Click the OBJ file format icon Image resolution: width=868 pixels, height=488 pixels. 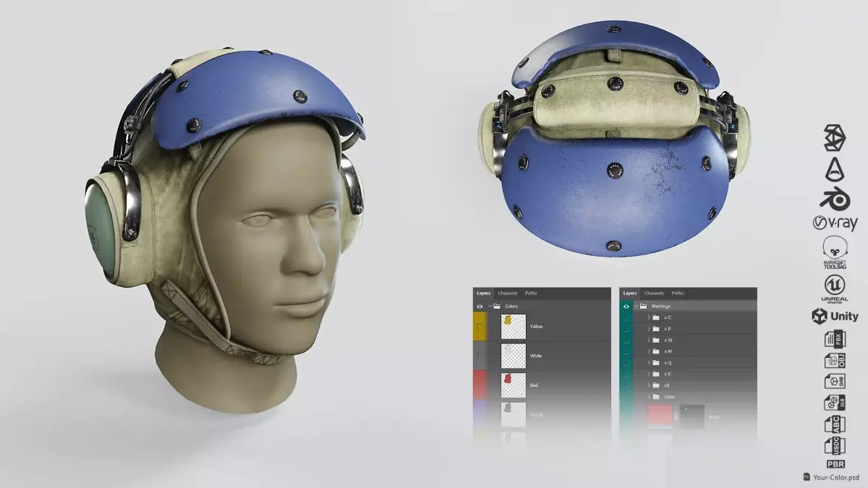(x=835, y=360)
